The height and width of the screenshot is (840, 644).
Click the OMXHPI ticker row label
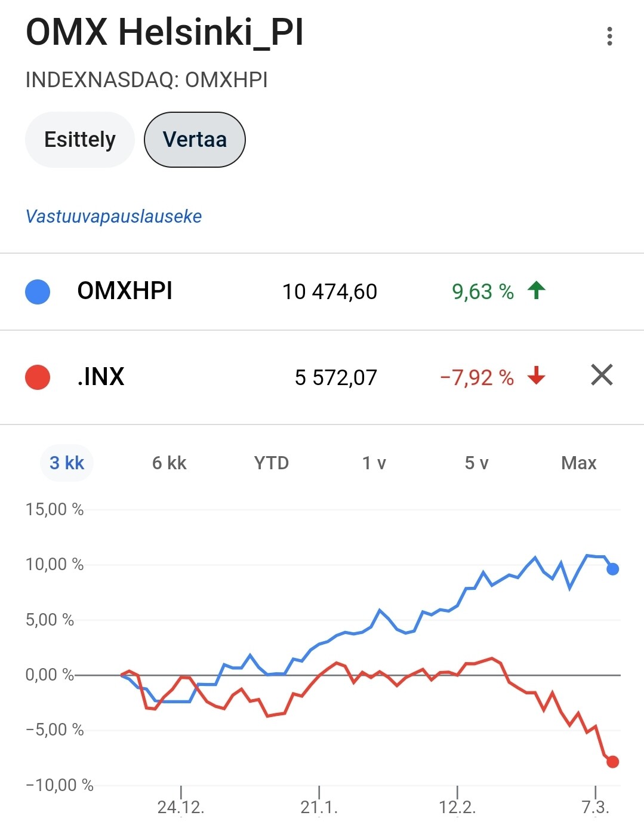(125, 291)
